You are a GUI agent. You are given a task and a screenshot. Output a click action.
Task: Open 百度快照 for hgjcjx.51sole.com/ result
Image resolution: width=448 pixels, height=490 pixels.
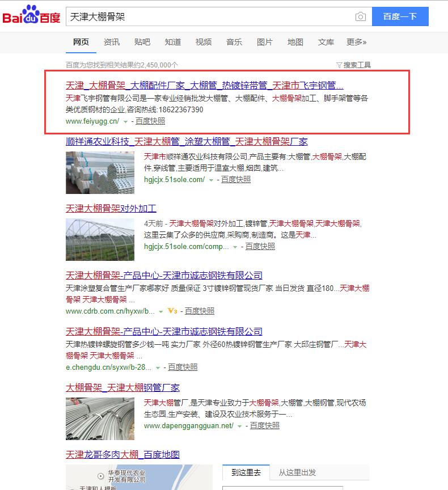pos(236,179)
